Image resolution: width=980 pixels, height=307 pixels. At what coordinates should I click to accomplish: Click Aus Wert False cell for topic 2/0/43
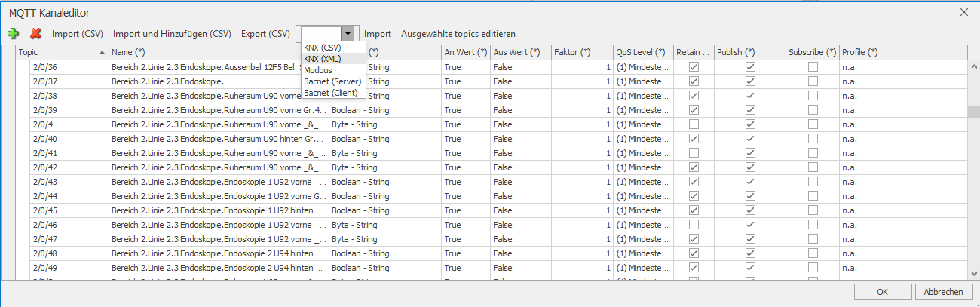[520, 182]
